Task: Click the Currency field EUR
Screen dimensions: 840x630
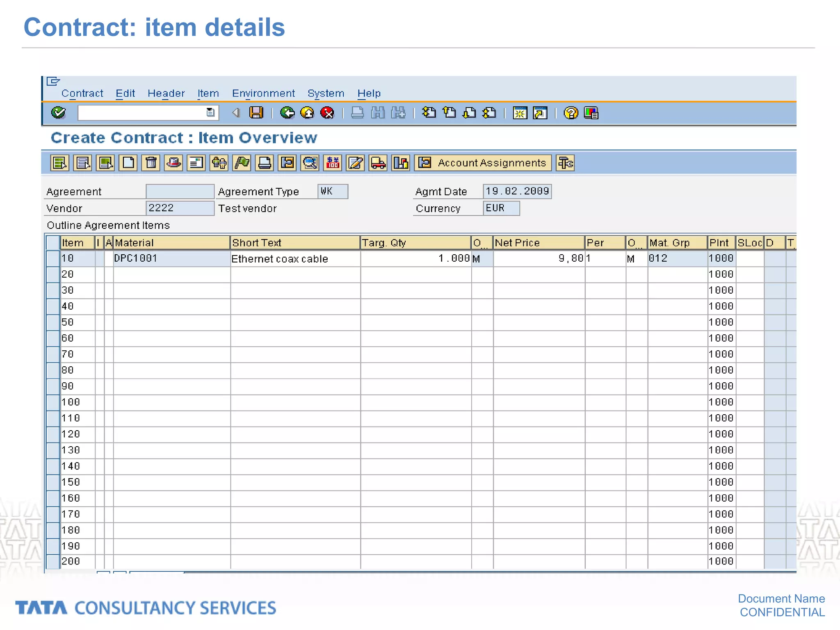Action: (501, 208)
